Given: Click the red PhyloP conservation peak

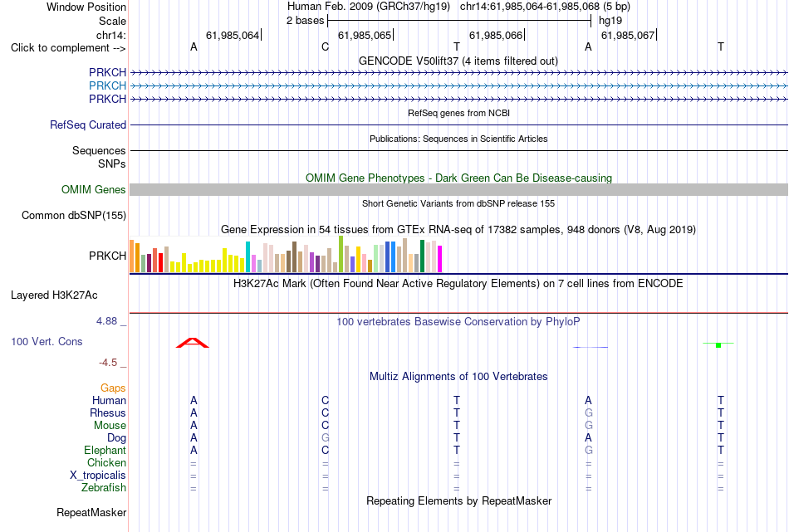Looking at the screenshot, I should (x=192, y=343).
